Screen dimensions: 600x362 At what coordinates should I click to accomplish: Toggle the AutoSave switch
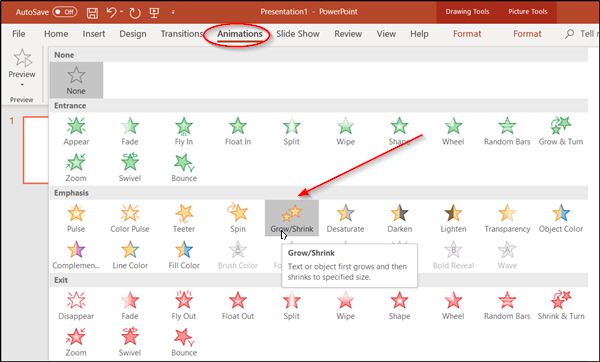65,12
